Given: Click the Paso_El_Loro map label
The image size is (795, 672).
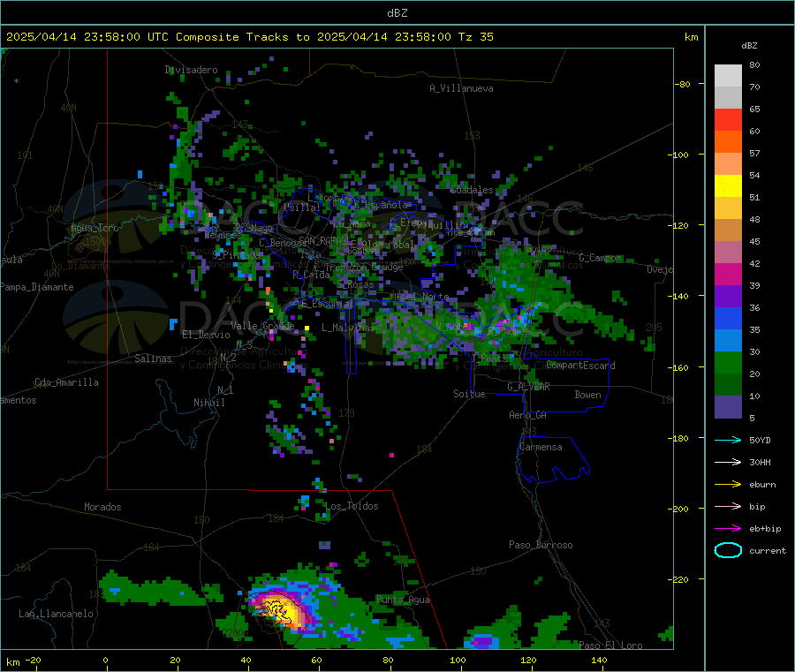Looking at the screenshot, I should 610,646.
